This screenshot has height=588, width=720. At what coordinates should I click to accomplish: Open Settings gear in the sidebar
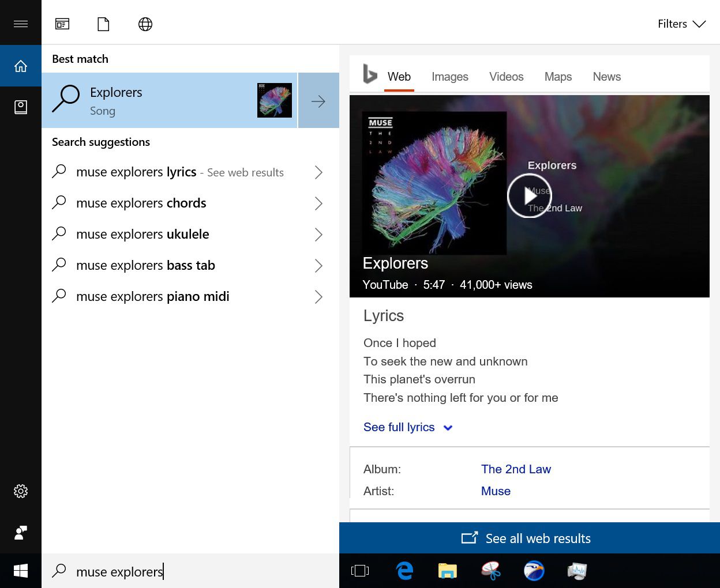tap(21, 491)
